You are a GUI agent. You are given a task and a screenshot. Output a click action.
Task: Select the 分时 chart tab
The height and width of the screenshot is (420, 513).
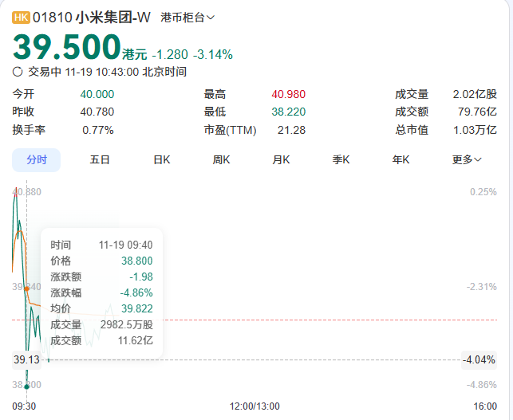coord(37,160)
